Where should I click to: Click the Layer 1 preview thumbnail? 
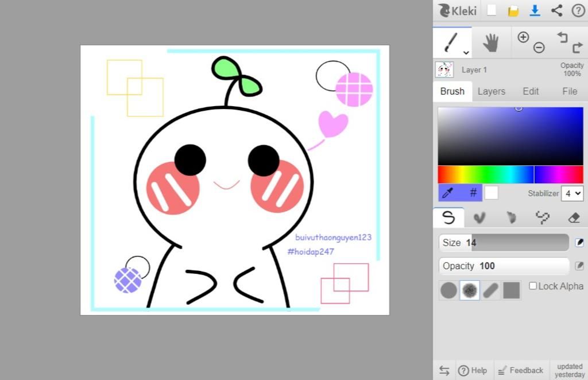[444, 69]
